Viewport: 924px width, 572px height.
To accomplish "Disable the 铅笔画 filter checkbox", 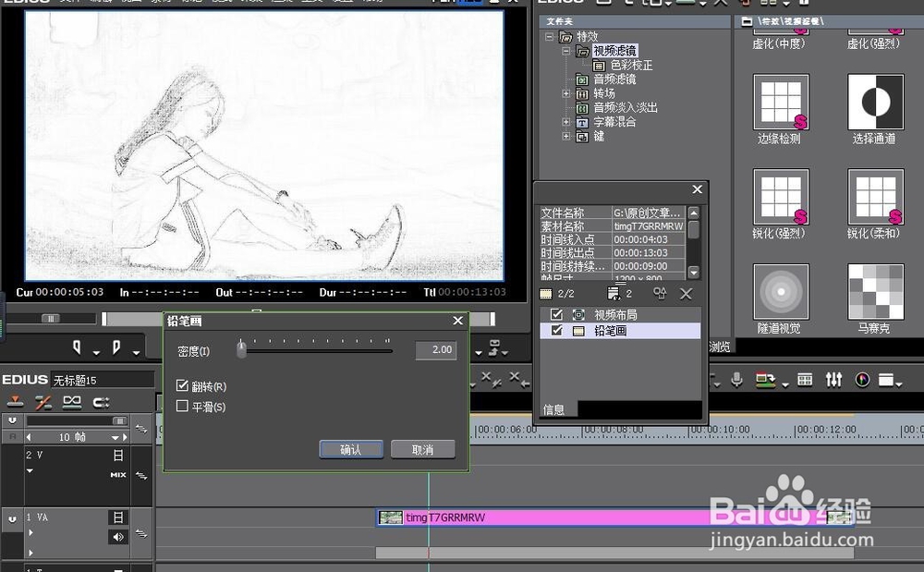I will (556, 331).
